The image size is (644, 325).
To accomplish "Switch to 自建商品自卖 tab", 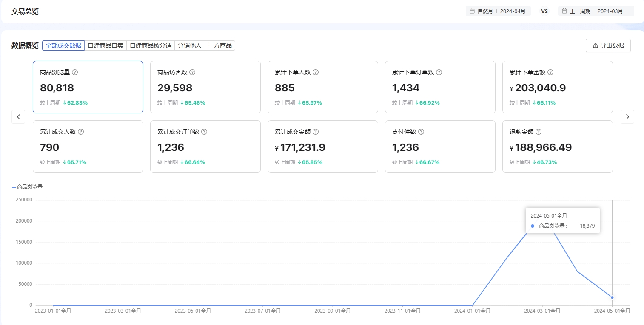I will coord(105,45).
